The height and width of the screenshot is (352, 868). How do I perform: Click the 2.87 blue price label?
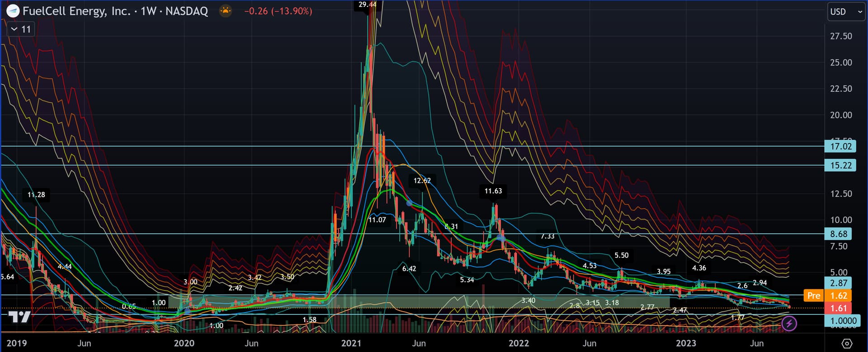[838, 283]
